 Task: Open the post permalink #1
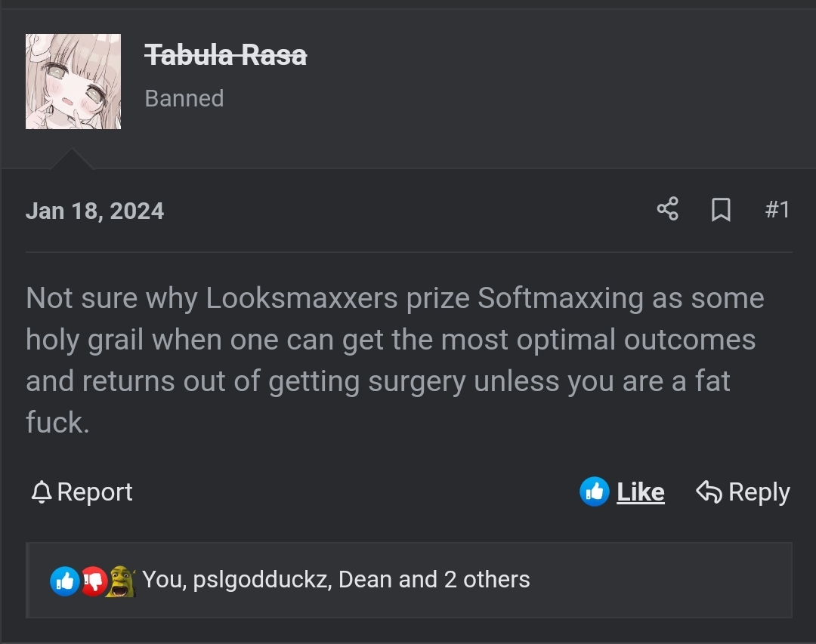click(x=779, y=211)
